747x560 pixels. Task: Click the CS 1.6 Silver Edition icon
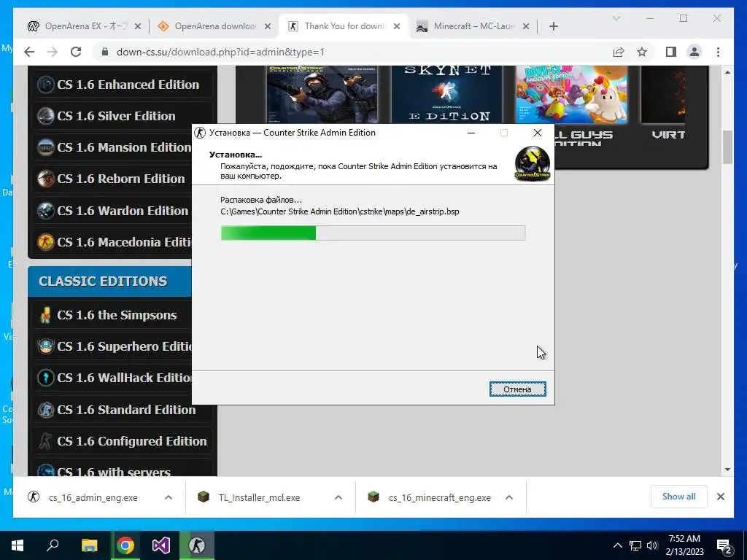pos(46,116)
